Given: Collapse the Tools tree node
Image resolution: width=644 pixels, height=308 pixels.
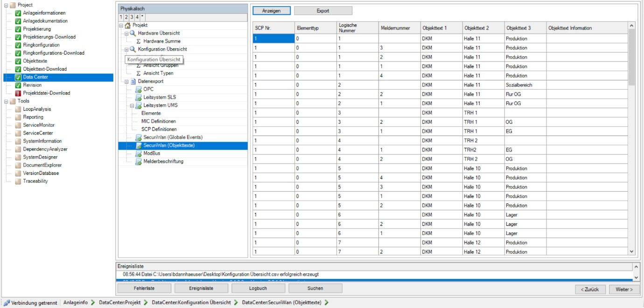Looking at the screenshot, I should click(x=6, y=101).
